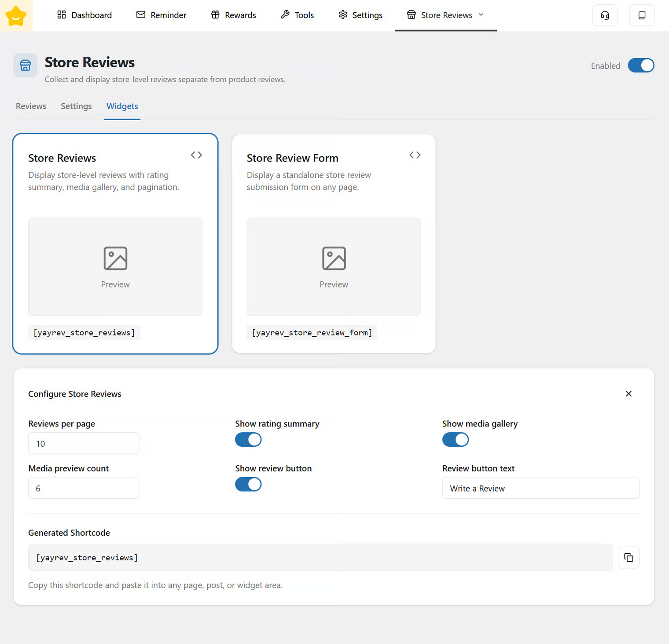Toggle the Show review button switch
669x644 pixels.
(x=248, y=485)
